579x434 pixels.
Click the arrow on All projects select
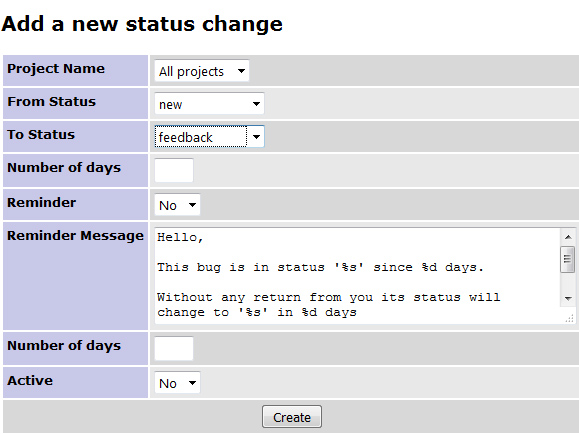[241, 71]
